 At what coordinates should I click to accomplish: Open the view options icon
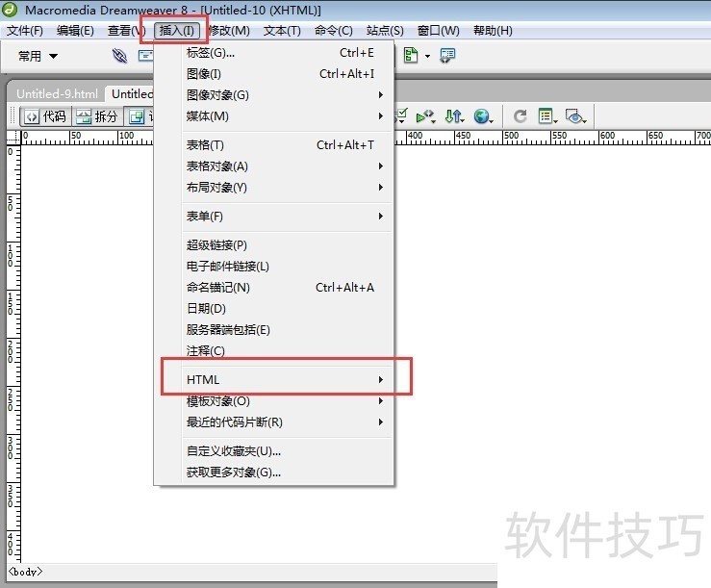pyautogui.click(x=547, y=116)
